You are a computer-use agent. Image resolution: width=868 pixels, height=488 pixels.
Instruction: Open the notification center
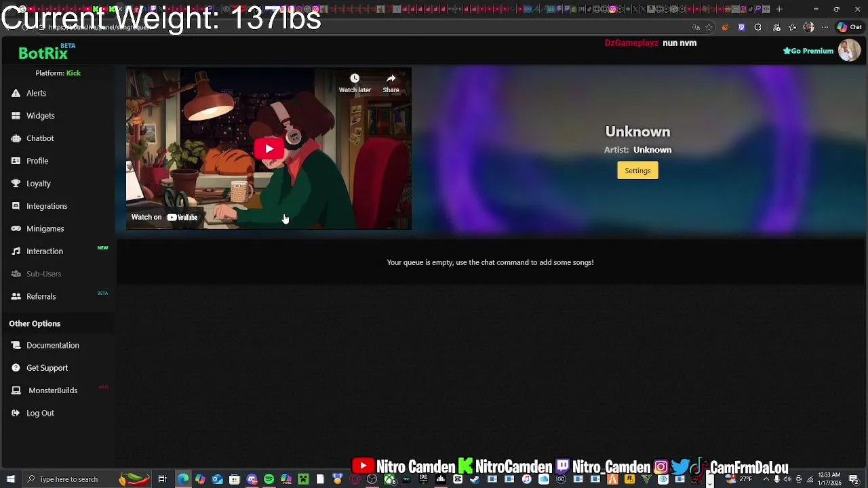pos(854,479)
